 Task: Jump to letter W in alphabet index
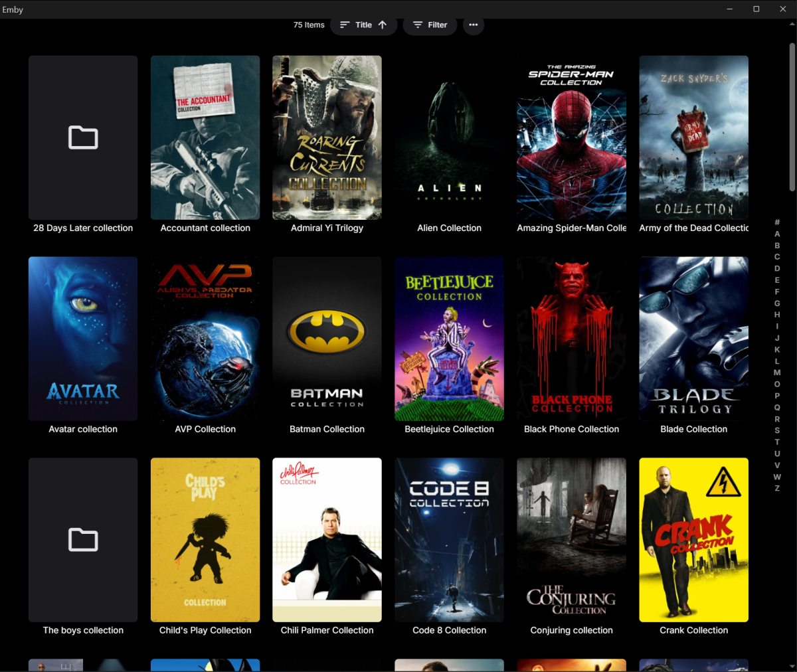777,477
